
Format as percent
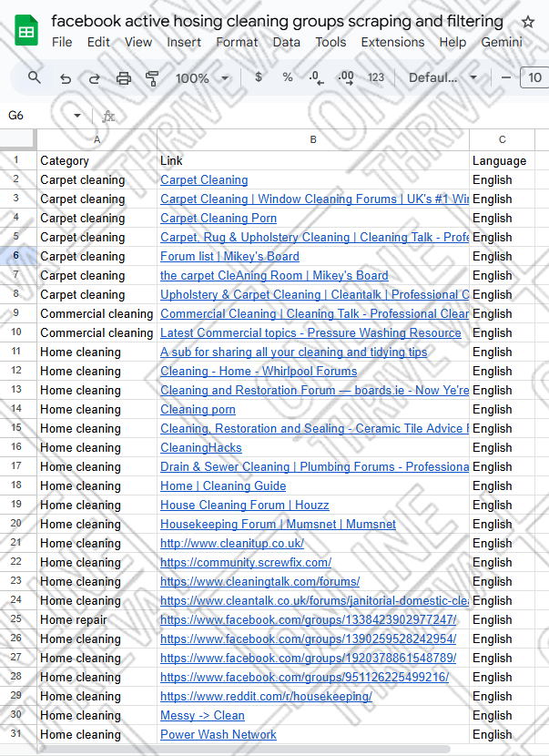(x=288, y=77)
